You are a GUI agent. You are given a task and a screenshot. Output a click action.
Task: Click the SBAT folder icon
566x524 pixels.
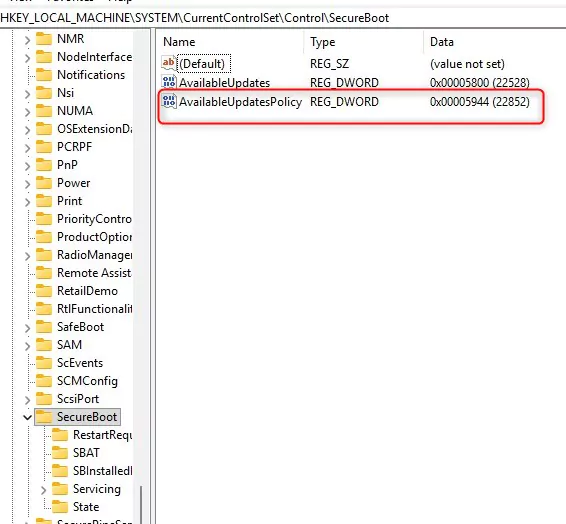(60, 453)
